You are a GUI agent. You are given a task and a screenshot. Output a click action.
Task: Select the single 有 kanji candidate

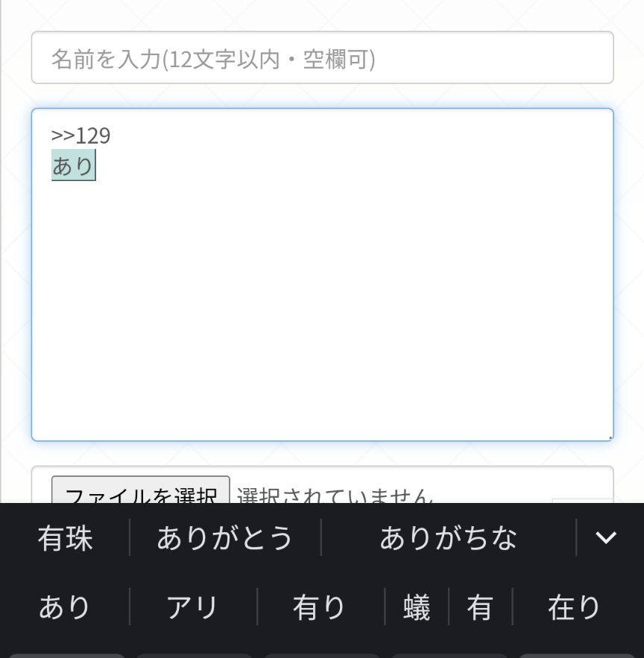480,607
